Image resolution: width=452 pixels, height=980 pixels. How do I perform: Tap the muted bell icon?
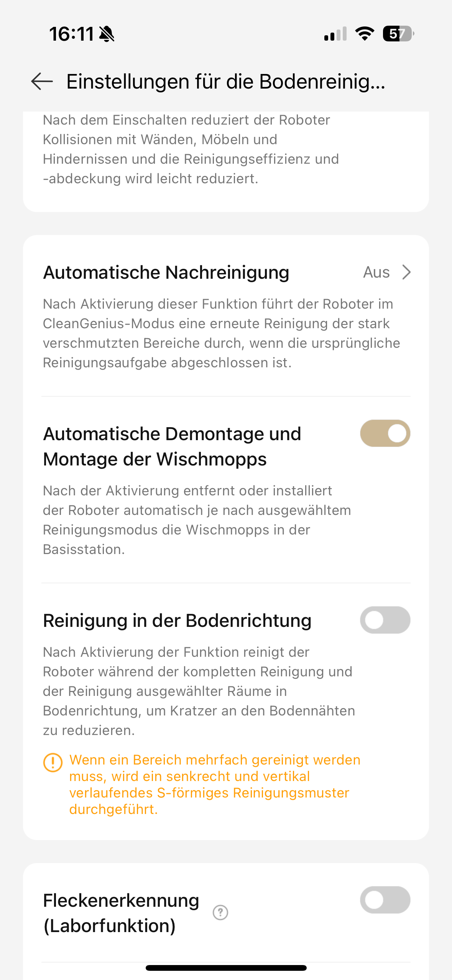[x=107, y=34]
